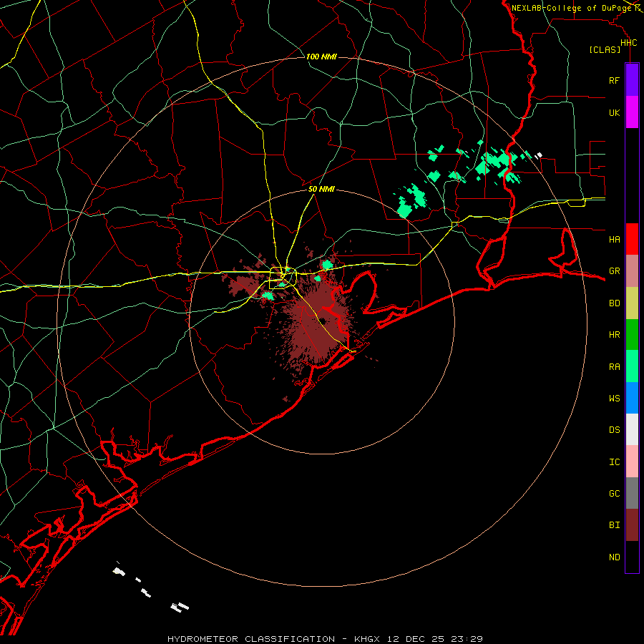Click the 'WS' legend label
Image resolution: width=644 pixels, height=644 pixels.
(x=614, y=398)
